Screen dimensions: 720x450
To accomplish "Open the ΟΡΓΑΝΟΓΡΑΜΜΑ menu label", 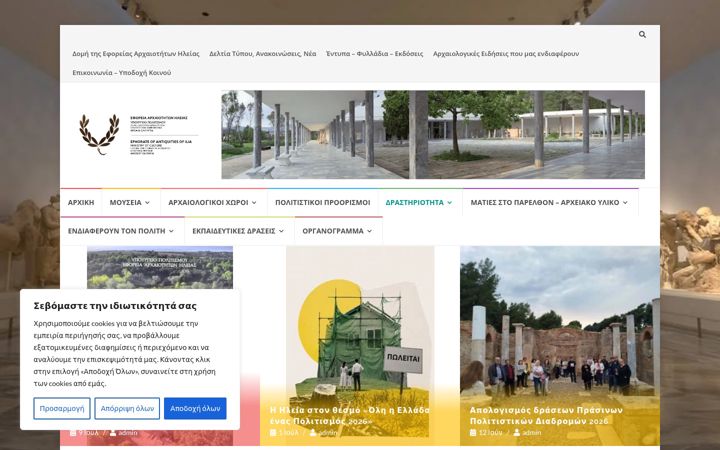I will [333, 231].
